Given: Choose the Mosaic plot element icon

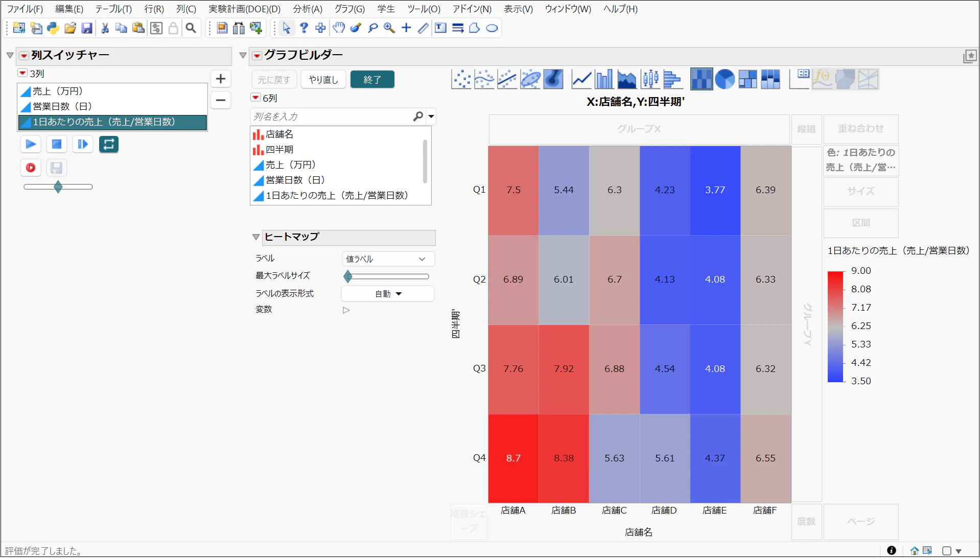Looking at the screenshot, I should 771,79.
